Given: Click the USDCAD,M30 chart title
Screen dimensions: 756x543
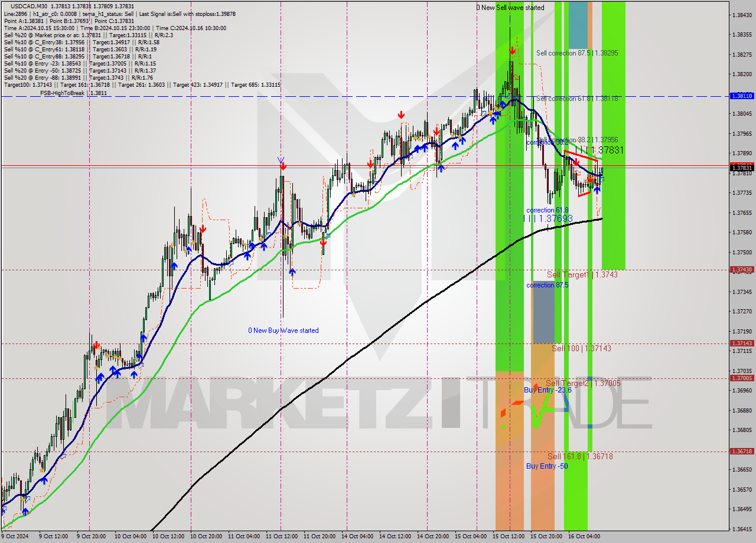Looking at the screenshot, I should pos(30,5).
